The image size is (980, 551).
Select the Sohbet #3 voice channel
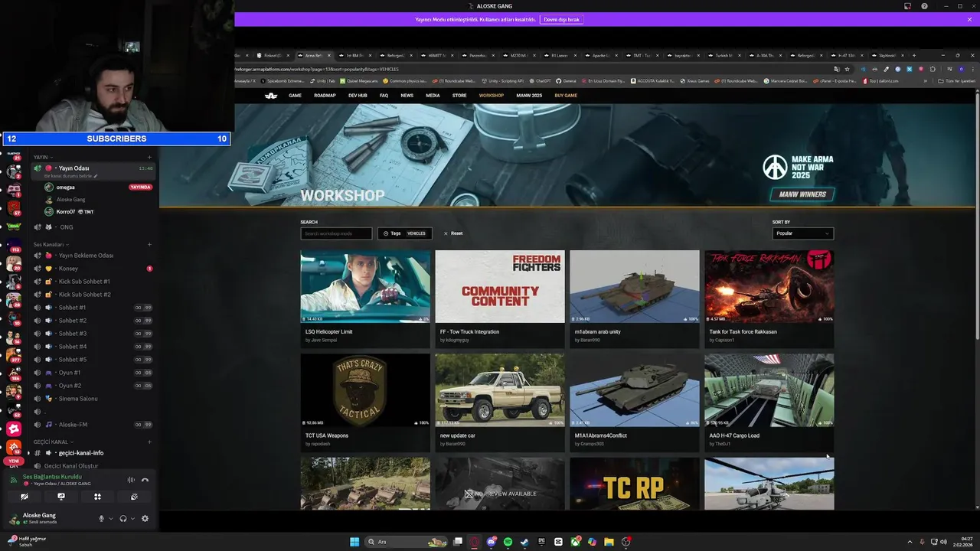click(92, 334)
